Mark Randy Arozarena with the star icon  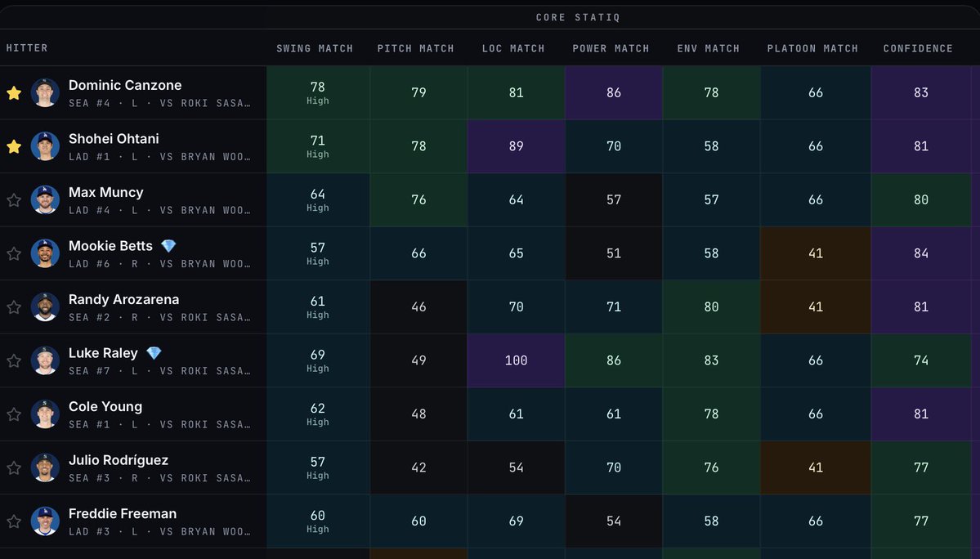click(x=14, y=307)
